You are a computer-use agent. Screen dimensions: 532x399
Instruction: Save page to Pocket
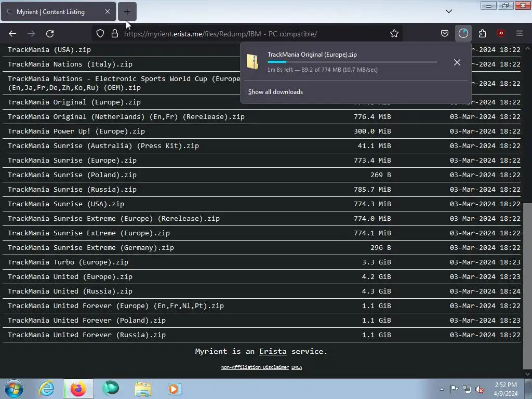(445, 34)
